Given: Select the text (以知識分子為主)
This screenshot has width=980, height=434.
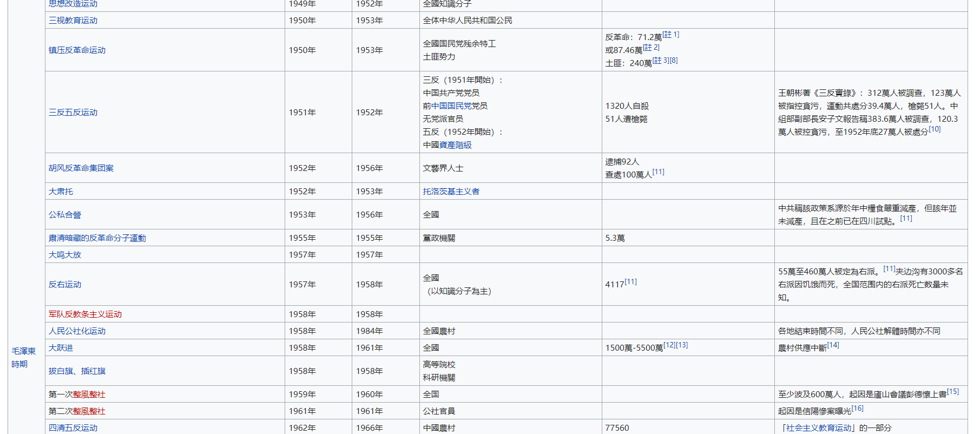Looking at the screenshot, I should (x=458, y=291).
